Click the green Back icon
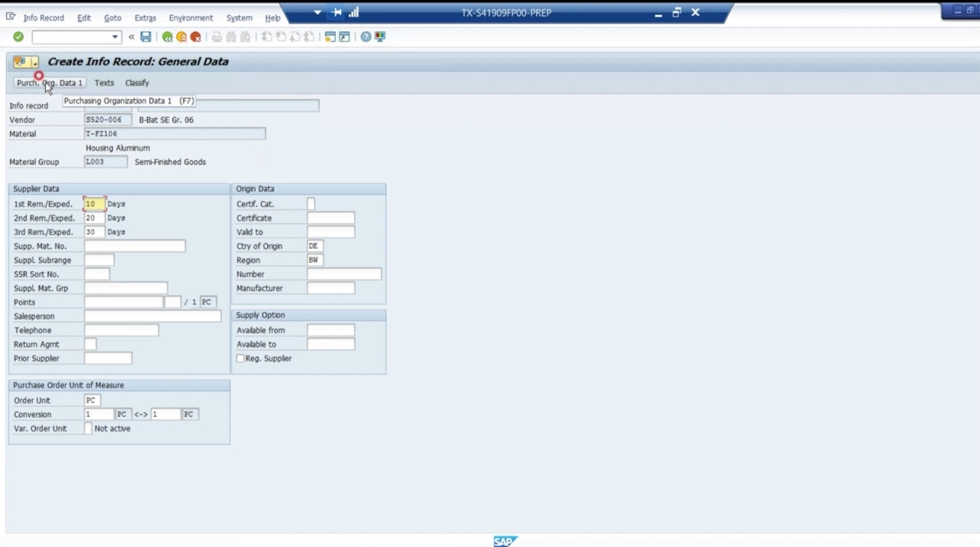The image size is (980, 547). (x=167, y=37)
